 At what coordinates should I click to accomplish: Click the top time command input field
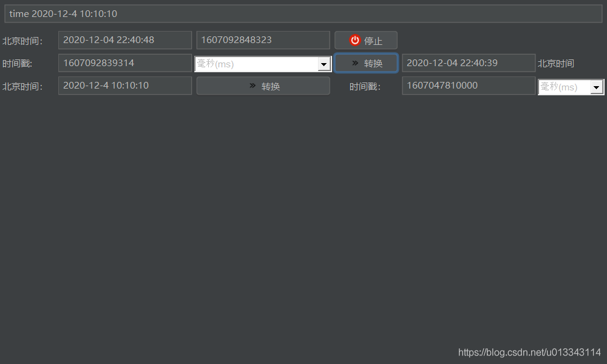(x=303, y=14)
